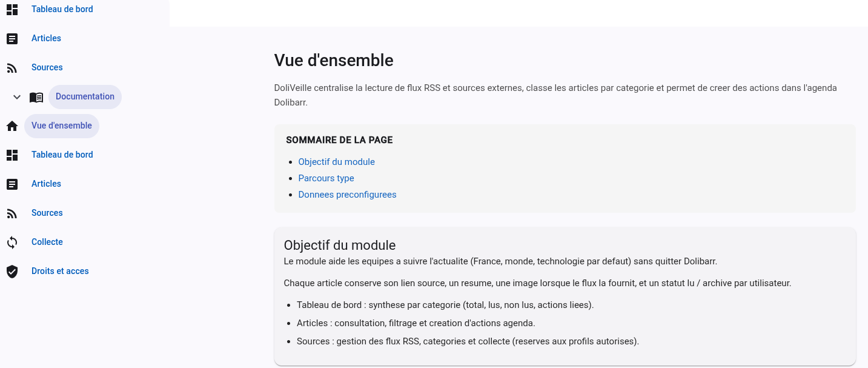Click the Vue d'ensemble home icon
Viewport: 868px width, 368px height.
pyautogui.click(x=12, y=126)
